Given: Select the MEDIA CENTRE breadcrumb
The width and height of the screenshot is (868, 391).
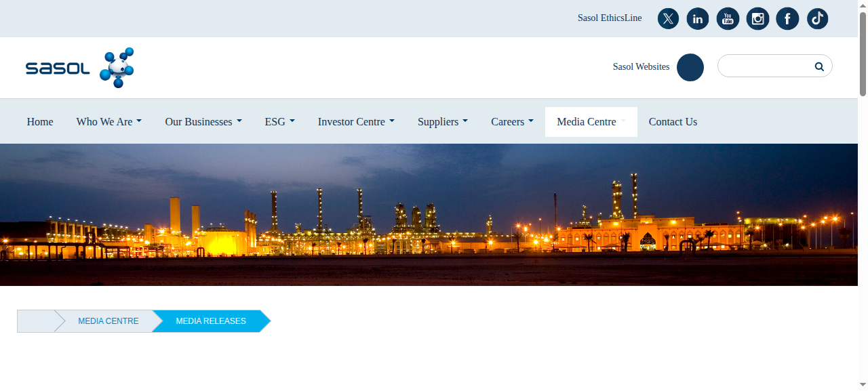Looking at the screenshot, I should [x=108, y=321].
